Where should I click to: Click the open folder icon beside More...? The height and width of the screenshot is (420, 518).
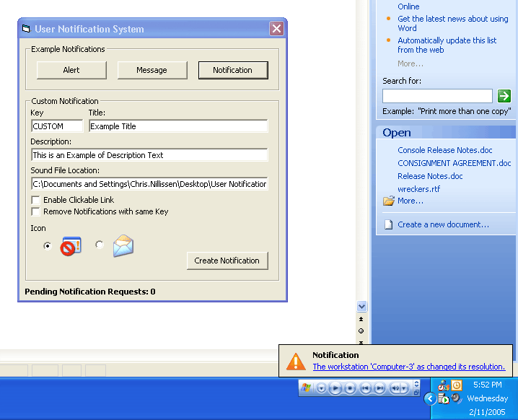click(389, 201)
